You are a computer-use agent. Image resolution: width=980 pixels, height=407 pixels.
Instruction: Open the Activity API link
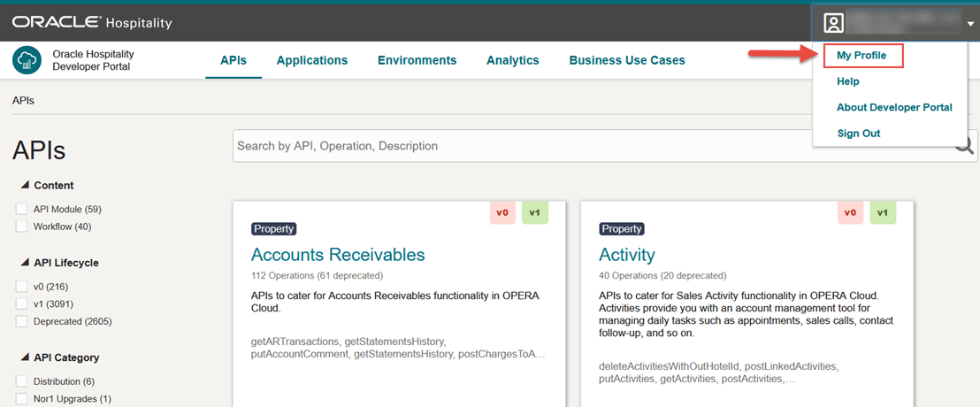pos(627,255)
